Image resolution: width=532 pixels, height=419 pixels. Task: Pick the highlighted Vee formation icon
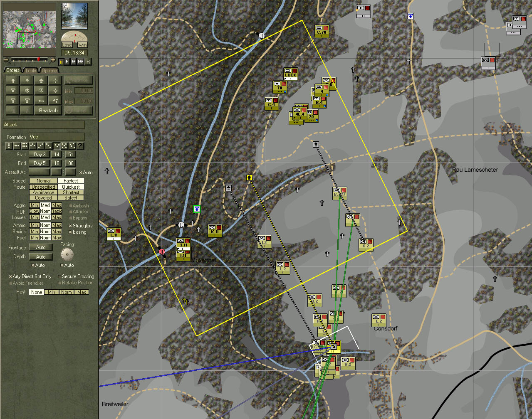point(57,146)
